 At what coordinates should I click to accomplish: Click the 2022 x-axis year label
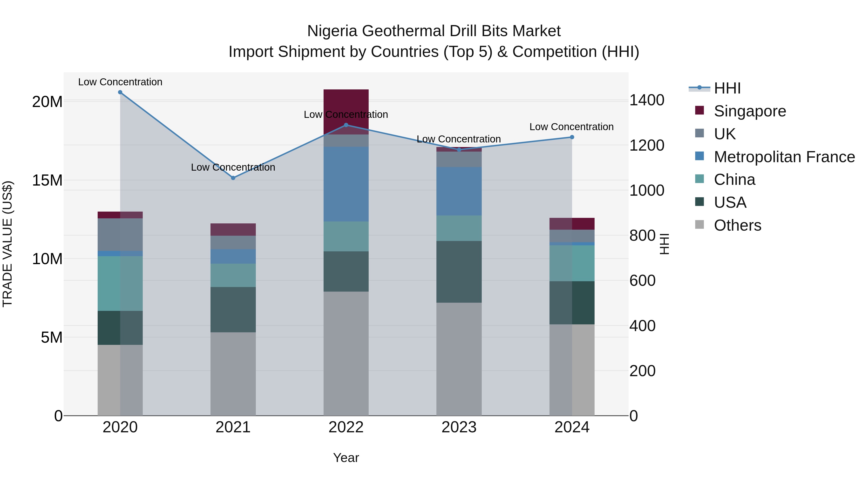[x=346, y=427]
